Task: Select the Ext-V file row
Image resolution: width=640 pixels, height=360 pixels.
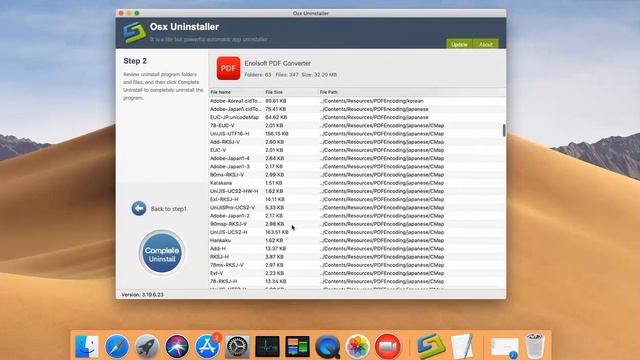Action: pyautogui.click(x=357, y=273)
